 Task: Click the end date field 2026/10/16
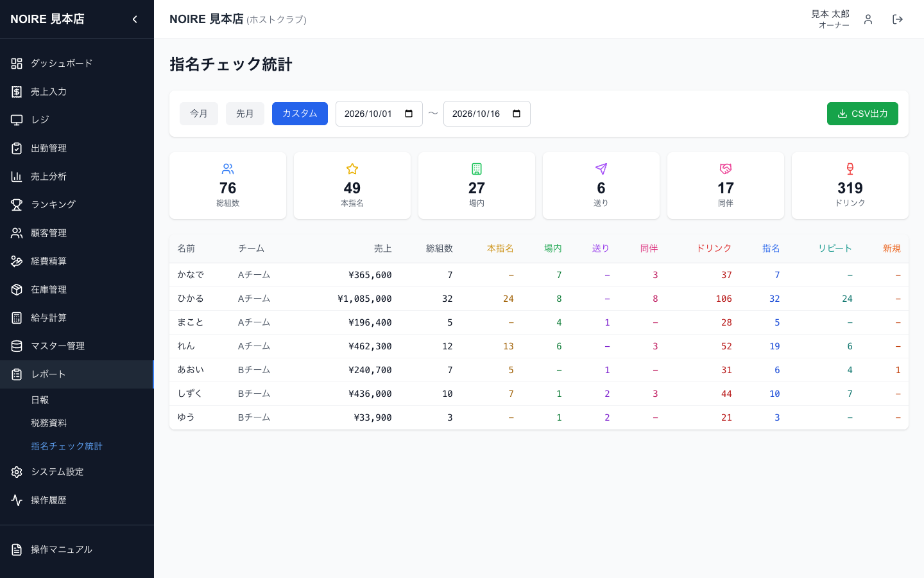tap(487, 114)
